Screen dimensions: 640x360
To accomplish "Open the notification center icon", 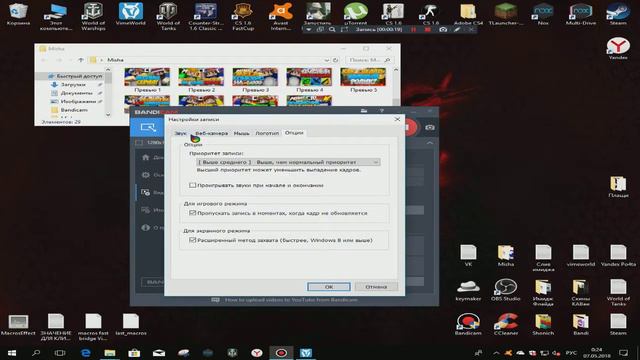I will [623, 353].
